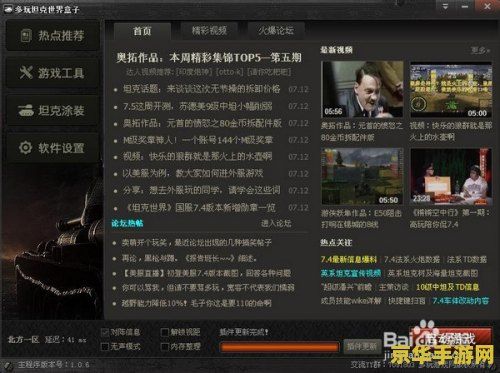Select 游戏工具 in the sidebar

53,73
